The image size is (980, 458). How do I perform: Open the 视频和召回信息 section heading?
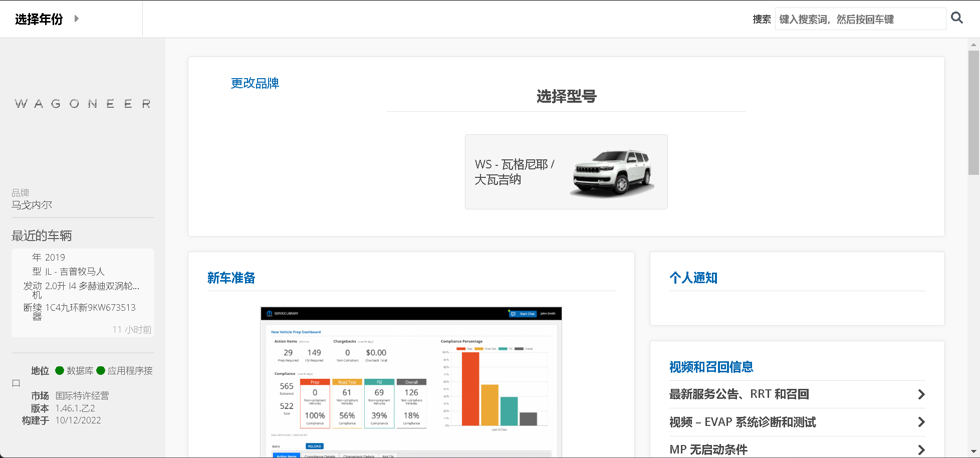[711, 367]
